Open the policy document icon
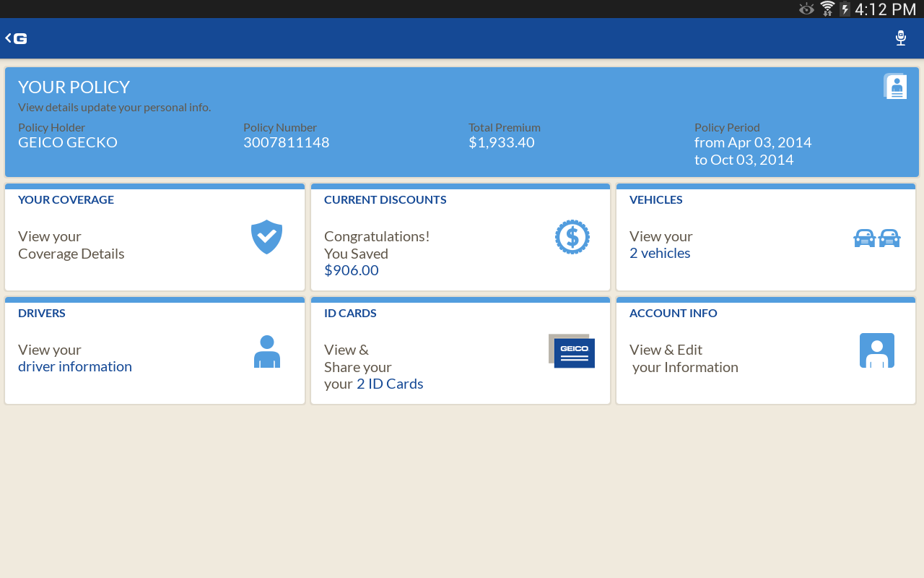This screenshot has height=578, width=924. pyautogui.click(x=895, y=86)
